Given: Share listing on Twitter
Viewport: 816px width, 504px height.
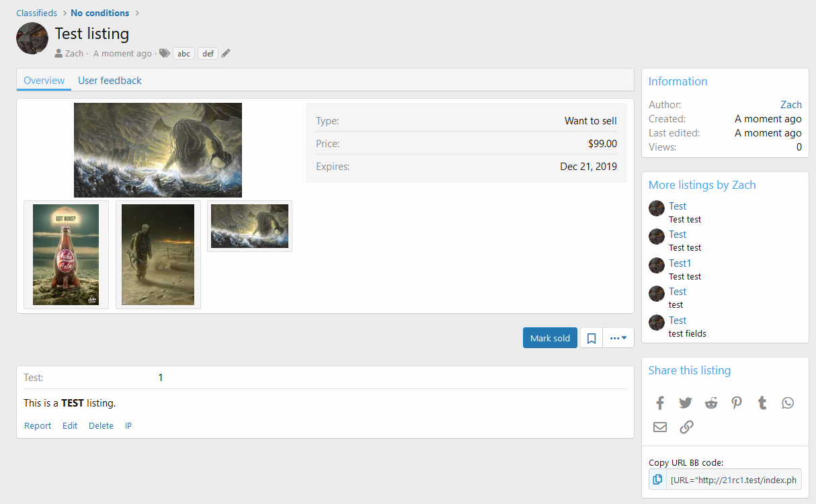Looking at the screenshot, I should (686, 403).
